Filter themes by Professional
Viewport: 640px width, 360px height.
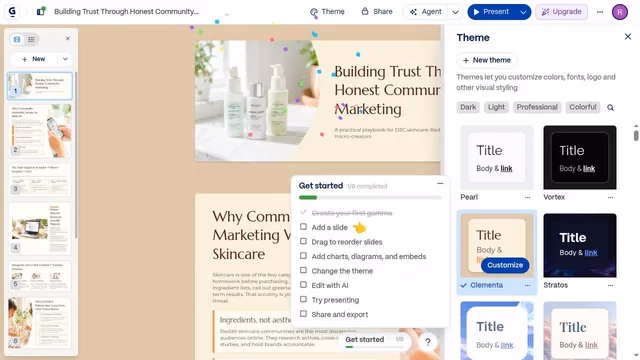point(537,107)
